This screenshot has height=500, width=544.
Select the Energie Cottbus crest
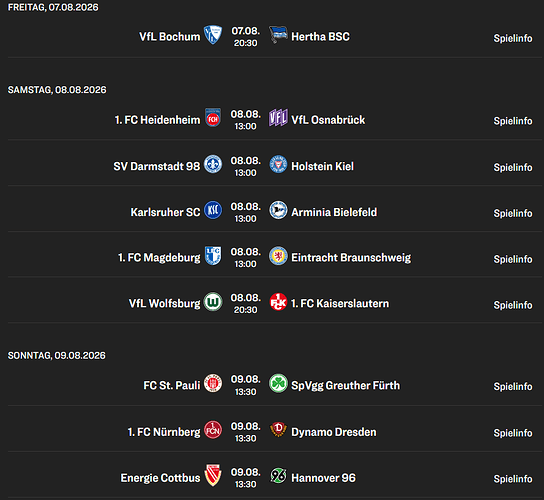213,475
